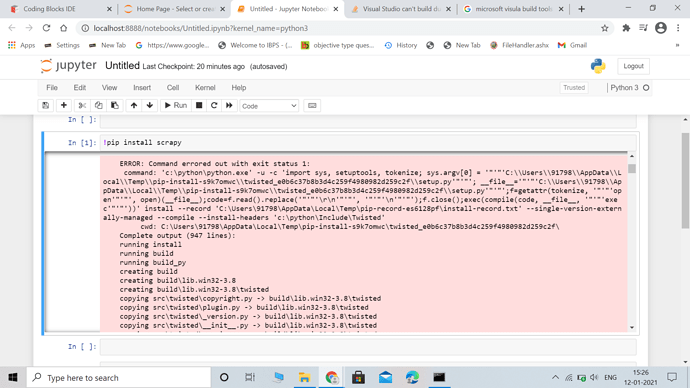Open the FileHandler.ashx bookmark

(x=520, y=45)
